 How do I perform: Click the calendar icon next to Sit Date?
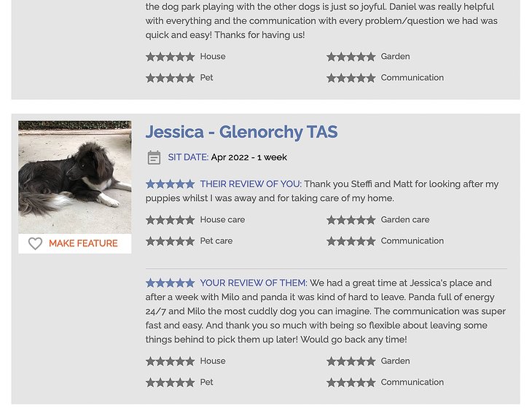154,157
